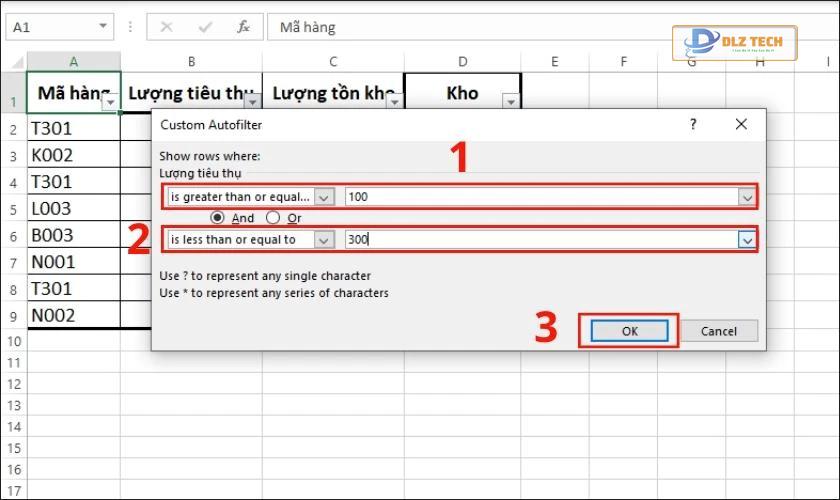The height and width of the screenshot is (500, 840).
Task: Select row 13 header
Action: (x=13, y=405)
